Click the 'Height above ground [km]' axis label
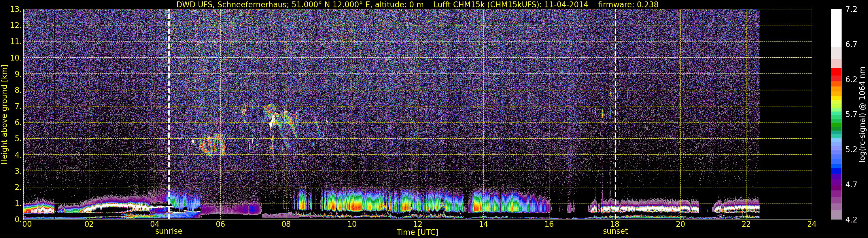Screen dimensions: 868x238 [x=4, y=114]
